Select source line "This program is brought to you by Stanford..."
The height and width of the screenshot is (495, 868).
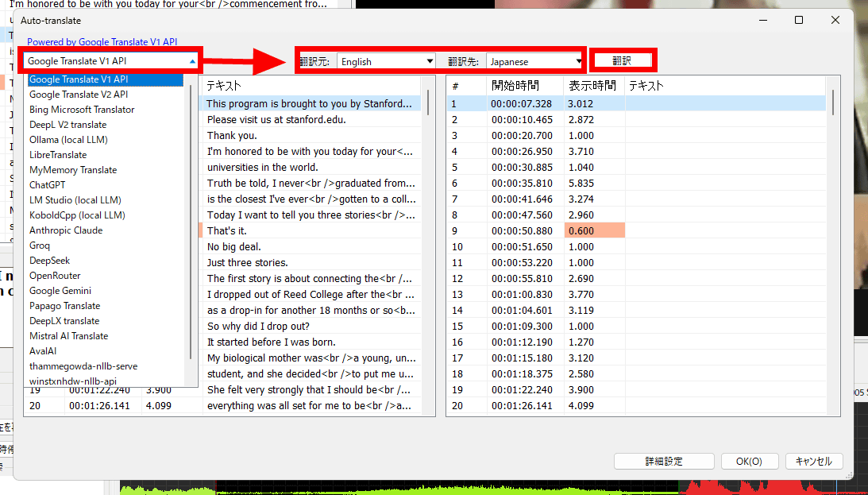click(309, 103)
